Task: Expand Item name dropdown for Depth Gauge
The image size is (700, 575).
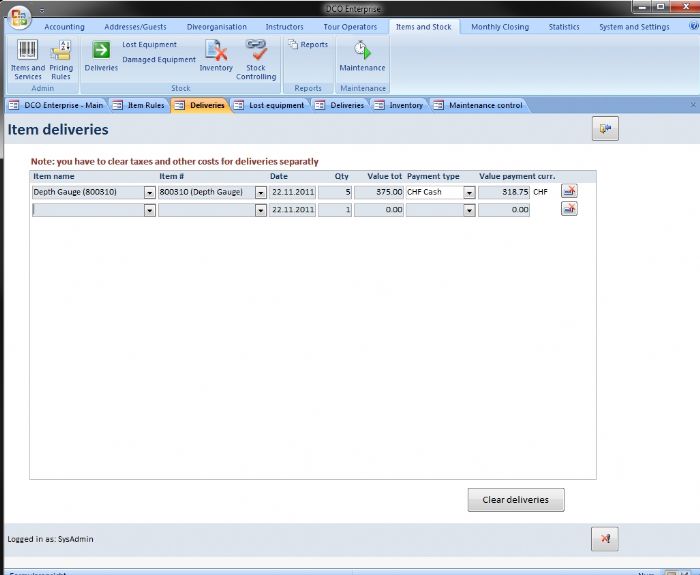Action: (x=150, y=192)
